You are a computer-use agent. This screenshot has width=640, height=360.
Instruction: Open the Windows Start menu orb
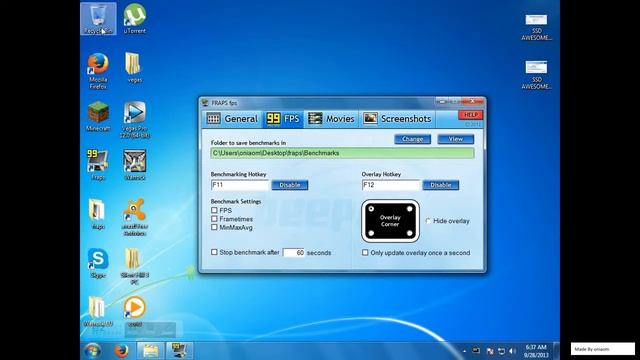[x=93, y=351]
